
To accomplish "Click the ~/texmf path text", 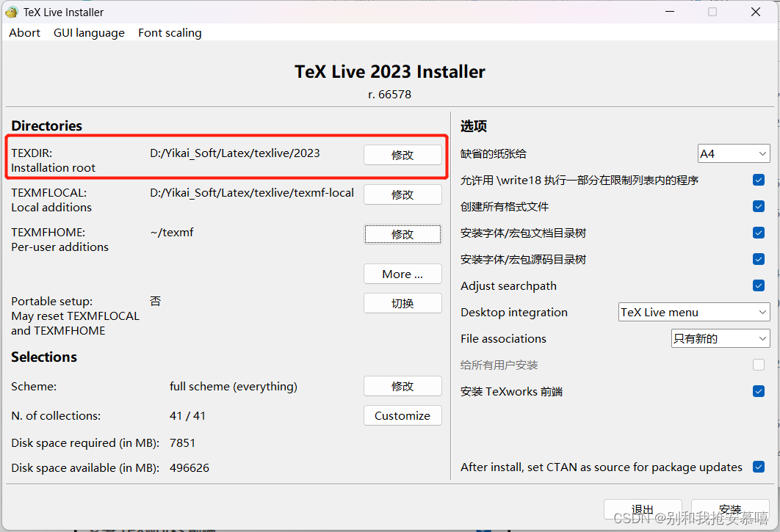I will tap(172, 232).
